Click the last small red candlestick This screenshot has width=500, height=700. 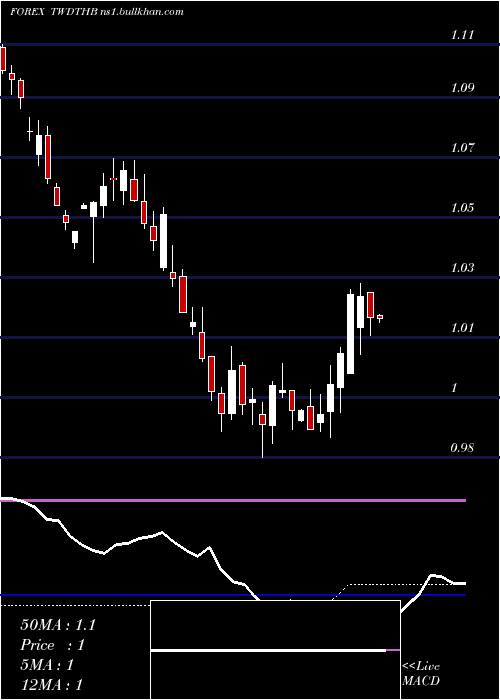point(380,317)
